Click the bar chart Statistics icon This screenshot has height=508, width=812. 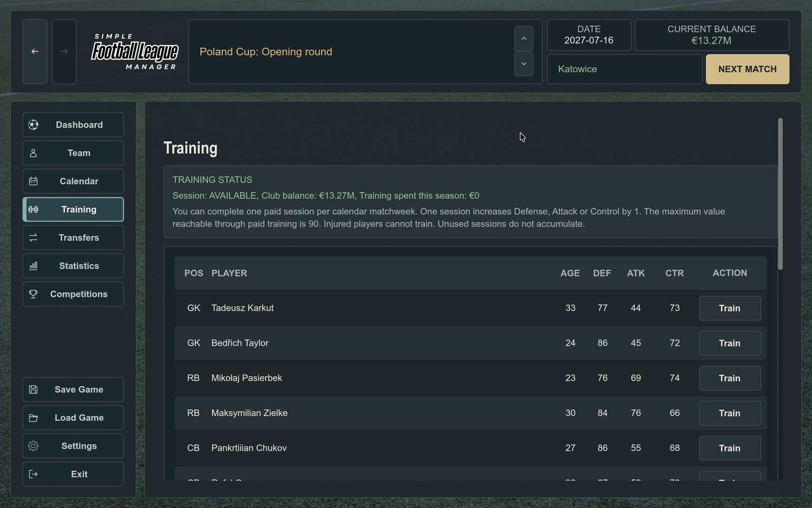(33, 266)
